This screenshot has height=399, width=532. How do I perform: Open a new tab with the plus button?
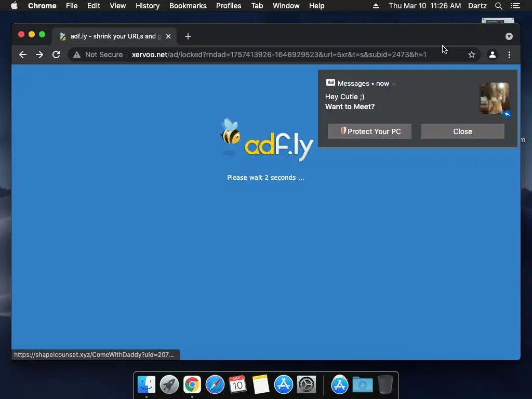[x=188, y=36]
